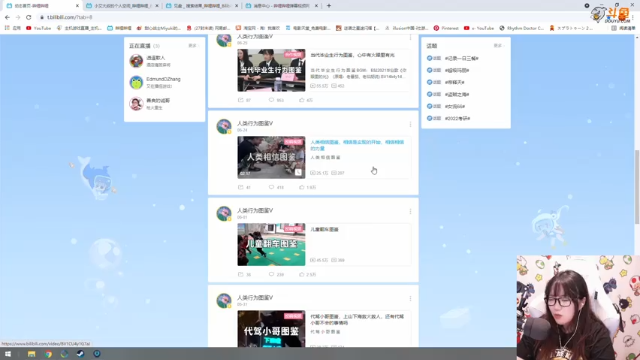Comment on the 儿童翻车图鉴 post
The image size is (640, 360).
coord(276,274)
